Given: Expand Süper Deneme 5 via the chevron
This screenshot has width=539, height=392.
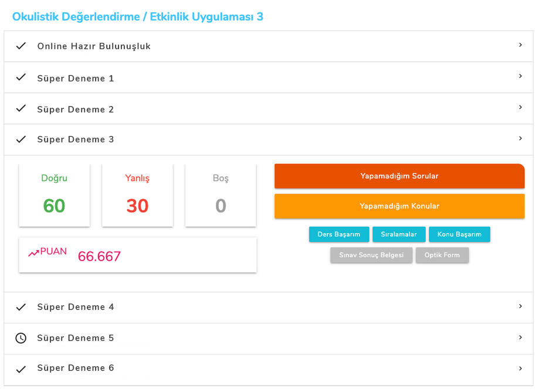Looking at the screenshot, I should [520, 338].
